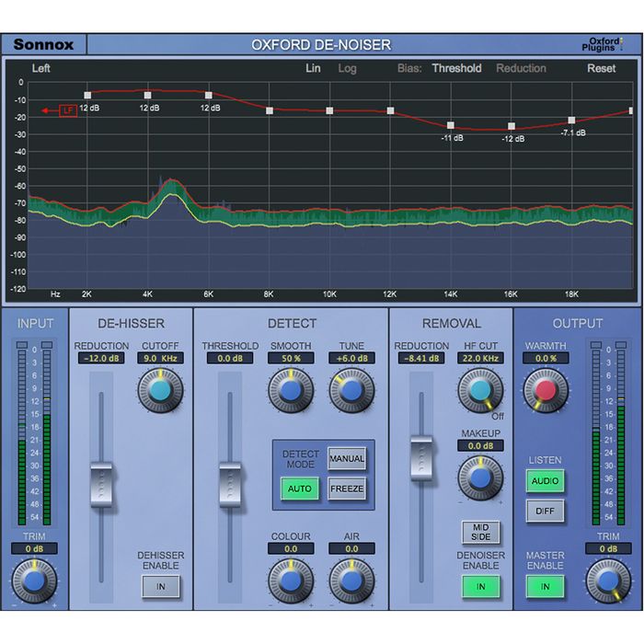Click the Detect Smooth knob
The height and width of the screenshot is (644, 644).
click(x=291, y=390)
